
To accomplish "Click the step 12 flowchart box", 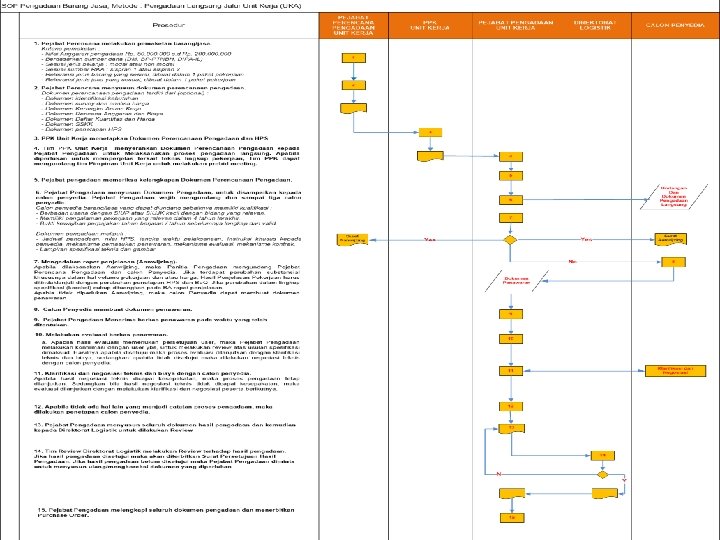I will pyautogui.click(x=511, y=406).
